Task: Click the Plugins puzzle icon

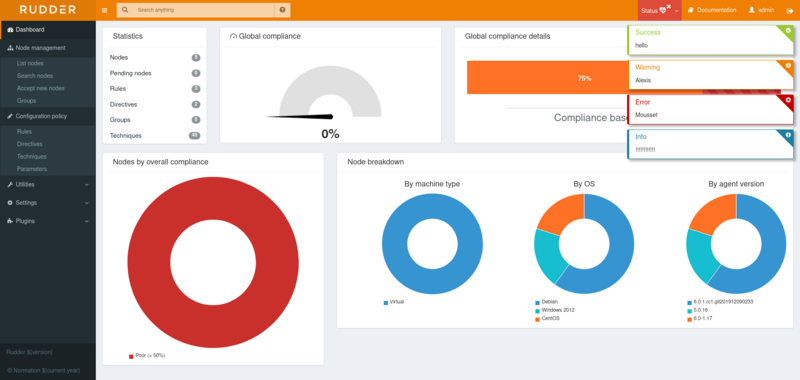Action: [x=11, y=221]
